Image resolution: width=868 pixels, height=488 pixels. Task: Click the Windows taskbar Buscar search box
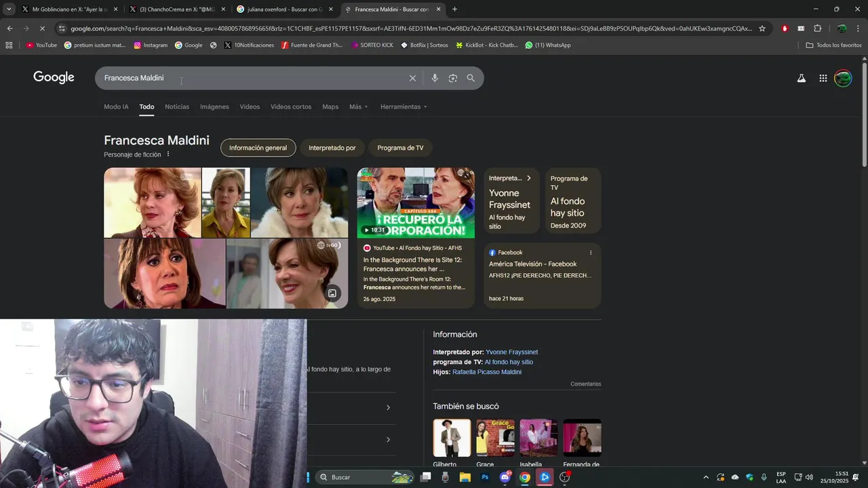point(366,477)
